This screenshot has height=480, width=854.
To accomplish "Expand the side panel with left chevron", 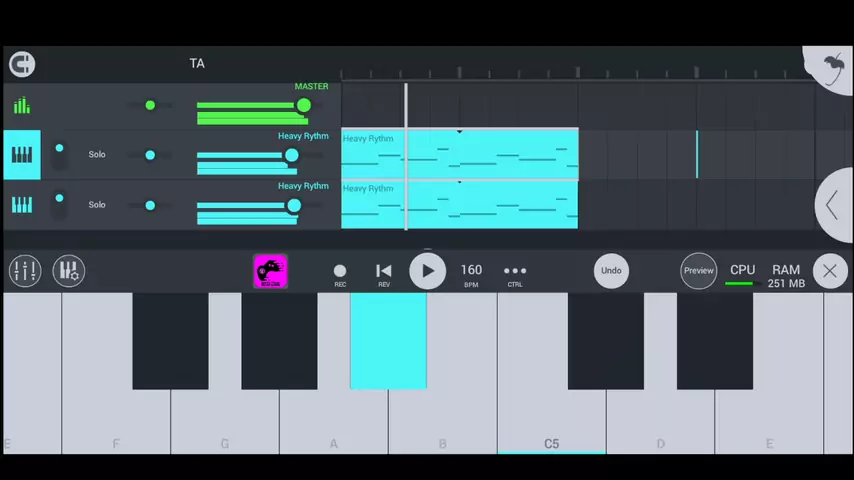I will [x=832, y=205].
